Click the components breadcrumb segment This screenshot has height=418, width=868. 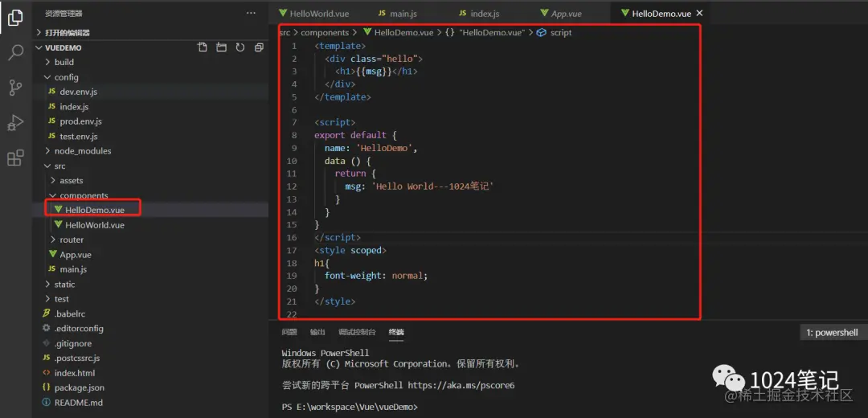tap(325, 33)
